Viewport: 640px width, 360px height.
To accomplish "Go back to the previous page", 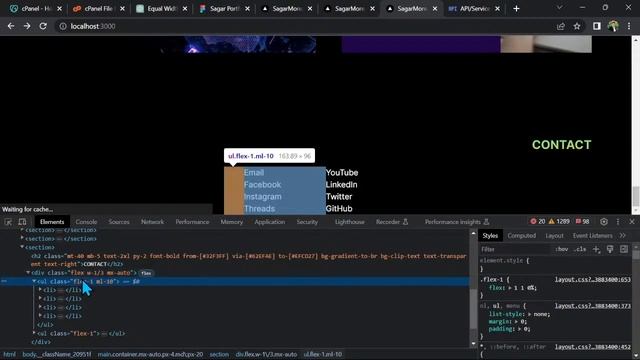I will click(11, 26).
